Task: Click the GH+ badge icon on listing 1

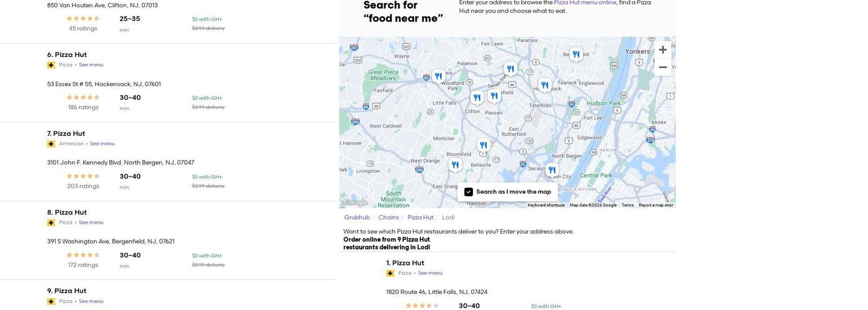Action: [x=391, y=273]
